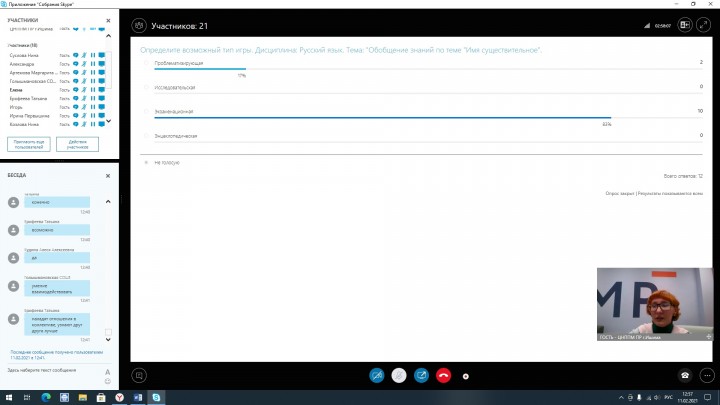Viewport: 720px width, 405px height.
Task: Switch to full screen view
Action: click(x=707, y=26)
